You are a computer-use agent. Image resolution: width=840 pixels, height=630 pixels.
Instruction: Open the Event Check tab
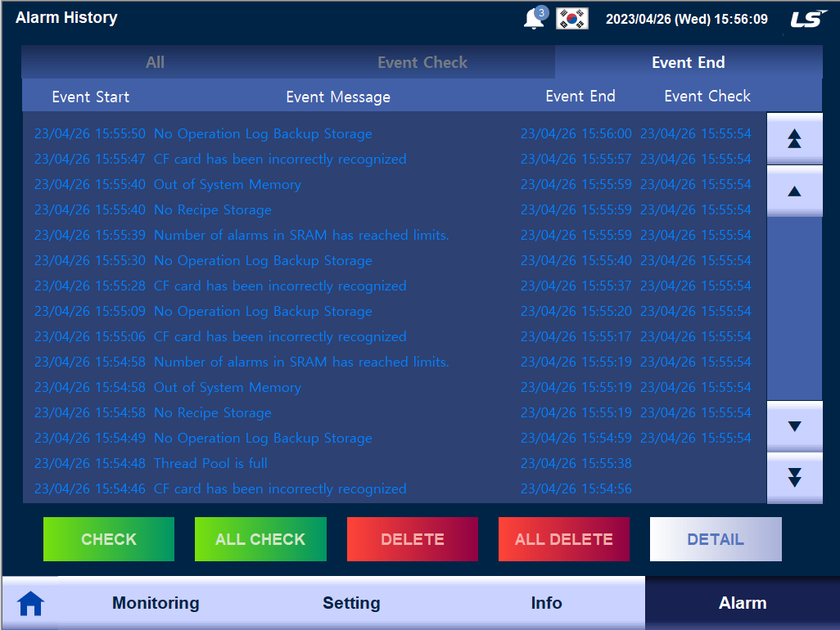pyautogui.click(x=422, y=62)
